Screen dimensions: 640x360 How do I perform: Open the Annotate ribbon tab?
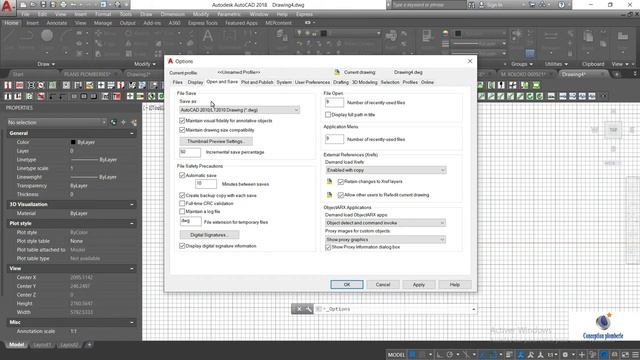click(57, 23)
